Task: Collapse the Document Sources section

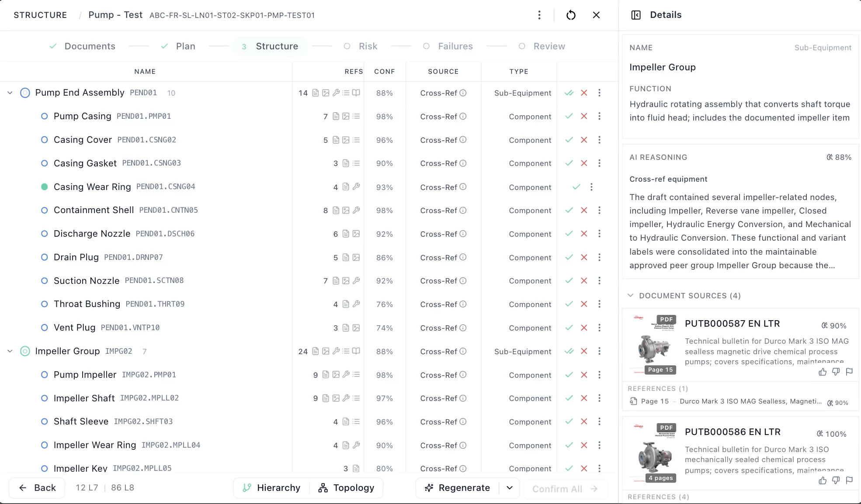Action: [x=630, y=295]
